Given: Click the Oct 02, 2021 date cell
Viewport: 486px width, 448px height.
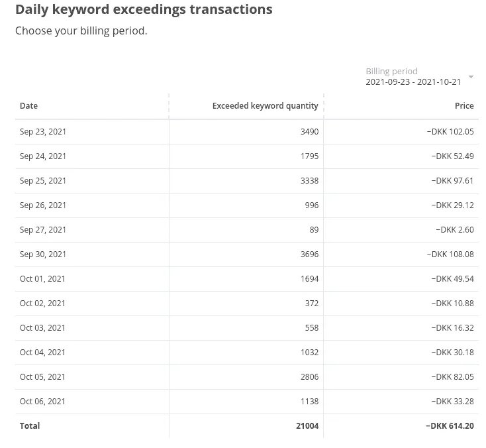Looking at the screenshot, I should click(42, 304).
